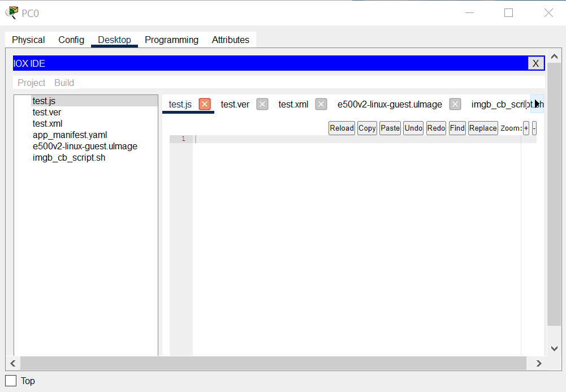This screenshot has height=392, width=566.
Task: Open the Build menu
Action: (64, 83)
